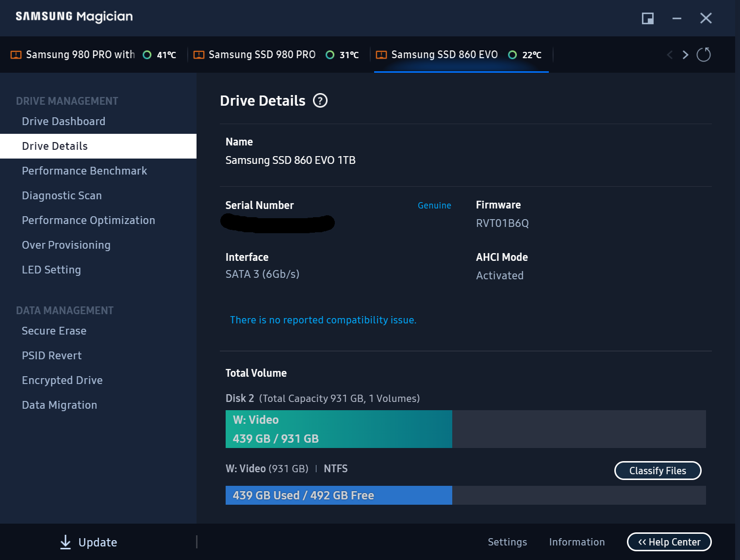This screenshot has height=560, width=740.
Task: Click the drive icon on Samsung SSD 860 EVO tab
Action: tap(381, 55)
